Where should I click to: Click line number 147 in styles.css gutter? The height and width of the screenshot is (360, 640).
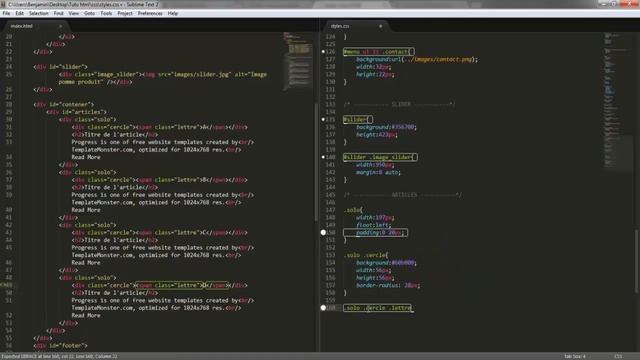tap(330, 210)
